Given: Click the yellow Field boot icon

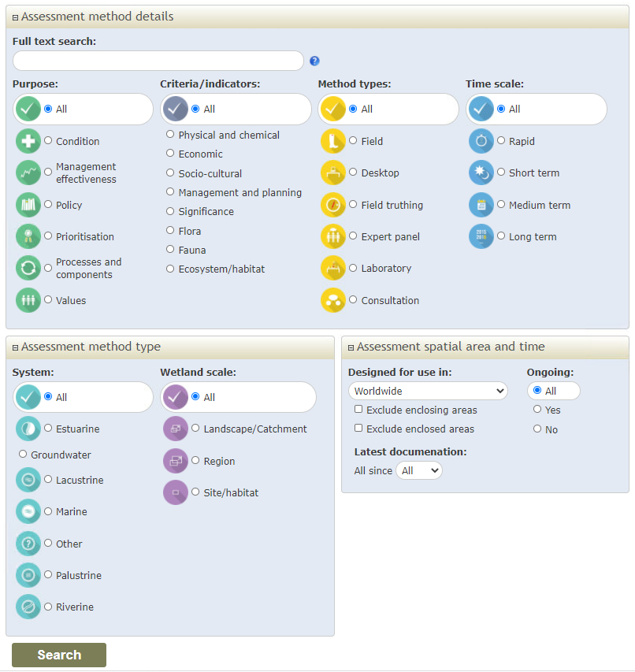Looking at the screenshot, I should (x=333, y=141).
